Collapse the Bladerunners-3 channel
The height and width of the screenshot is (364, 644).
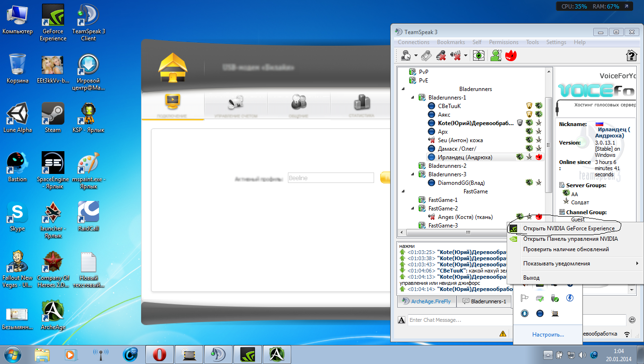(412, 174)
